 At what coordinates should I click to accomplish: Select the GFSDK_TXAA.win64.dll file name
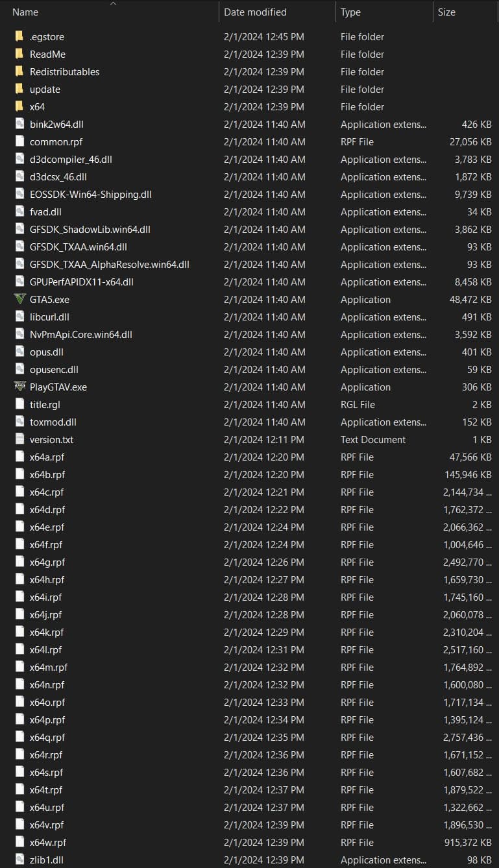tap(79, 247)
